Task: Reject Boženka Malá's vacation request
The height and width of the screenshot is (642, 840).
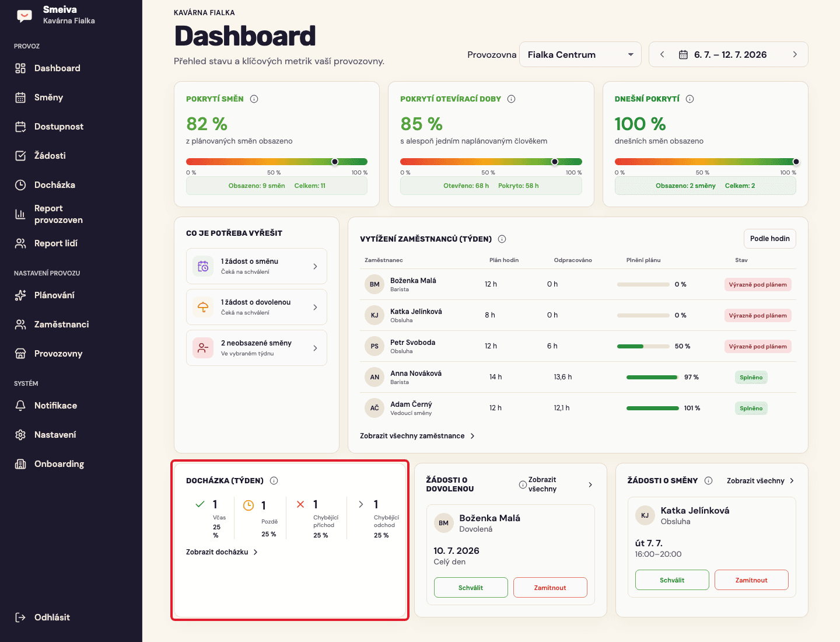Action: [550, 588]
